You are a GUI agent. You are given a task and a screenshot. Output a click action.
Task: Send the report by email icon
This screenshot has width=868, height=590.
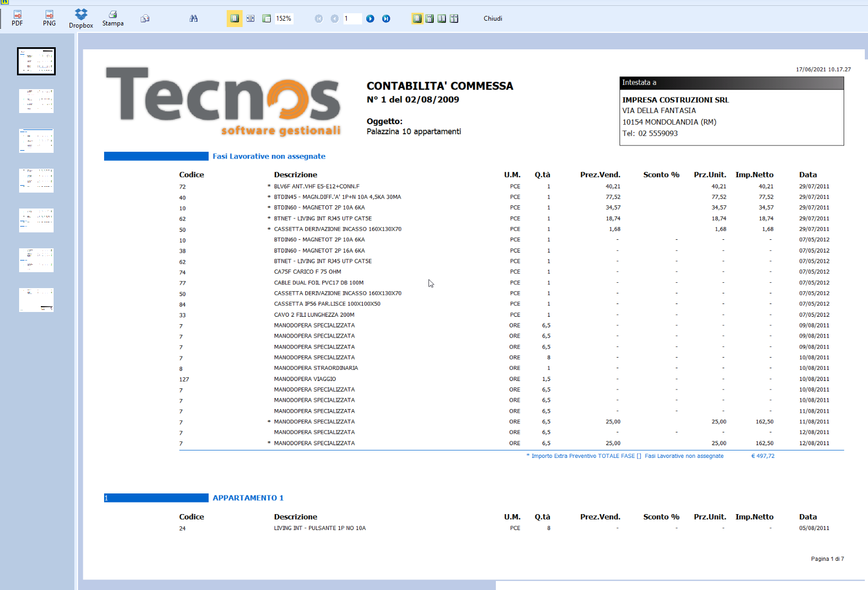pos(145,19)
